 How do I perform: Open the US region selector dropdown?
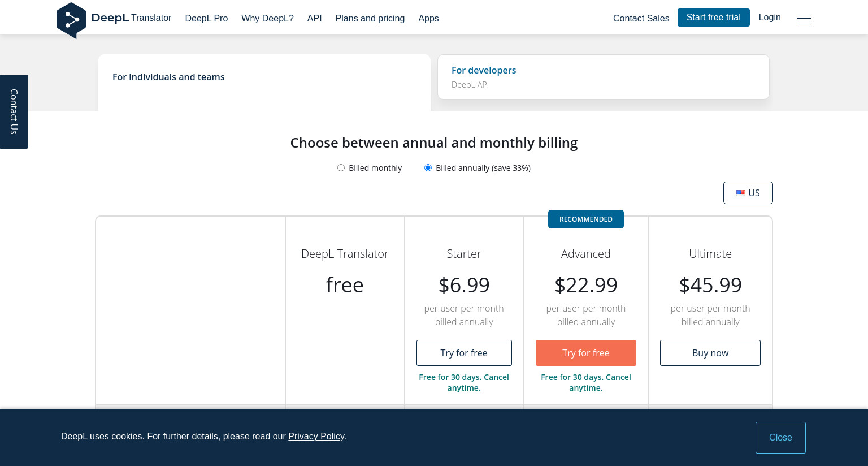(x=748, y=193)
